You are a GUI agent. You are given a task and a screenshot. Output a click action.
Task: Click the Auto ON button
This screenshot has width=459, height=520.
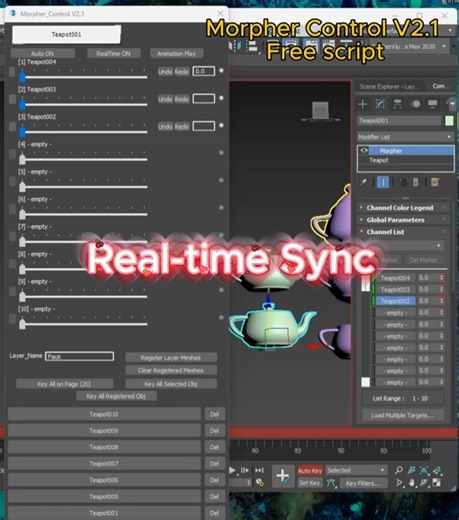tap(43, 53)
